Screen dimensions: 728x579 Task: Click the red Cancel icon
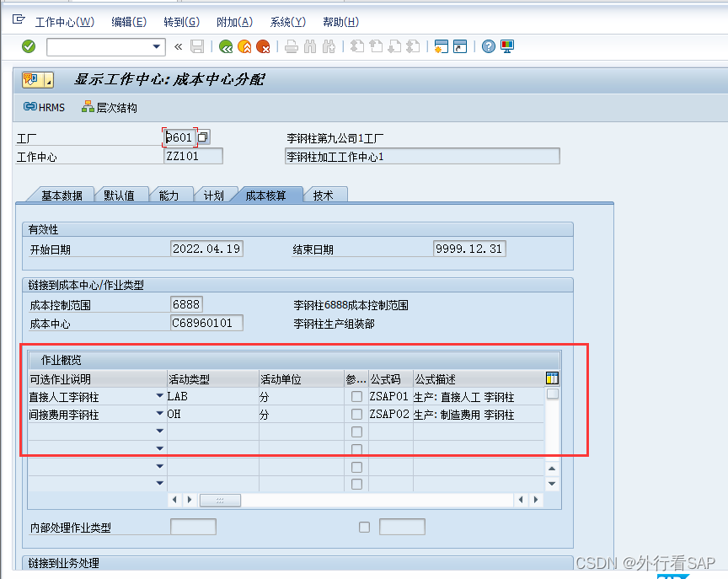[263, 46]
